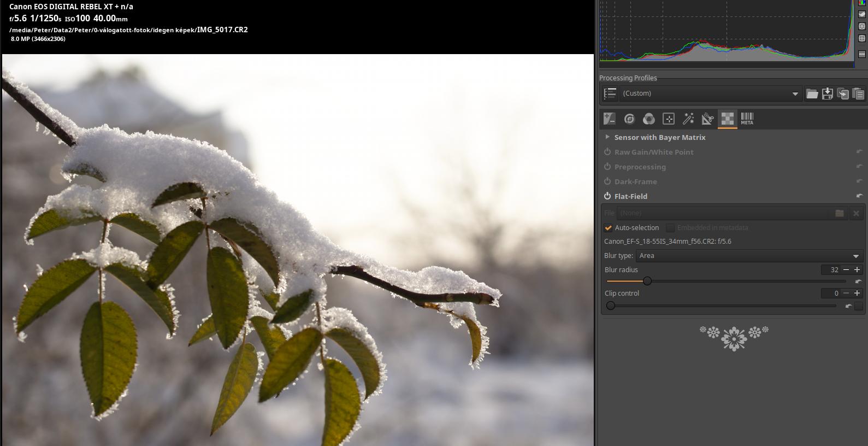868x446 pixels.
Task: Open the Exposure tools tab
Action: tap(609, 119)
